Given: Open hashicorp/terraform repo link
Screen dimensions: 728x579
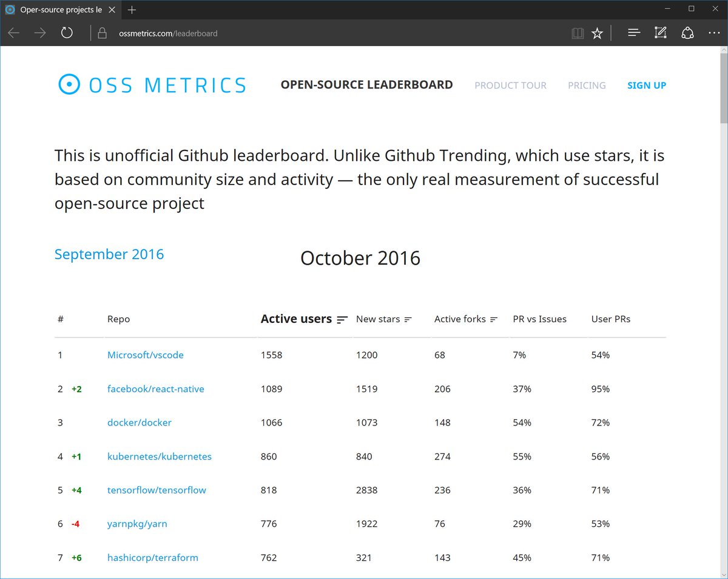Looking at the screenshot, I should [x=153, y=558].
